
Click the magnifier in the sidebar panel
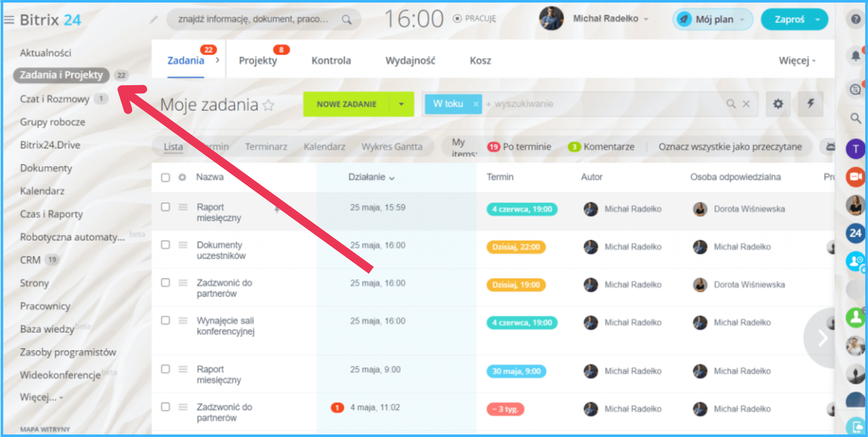point(856,119)
